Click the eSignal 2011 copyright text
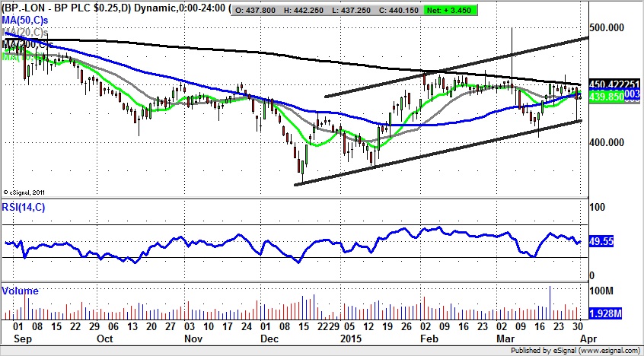This screenshot has height=356, width=644. 25,192
